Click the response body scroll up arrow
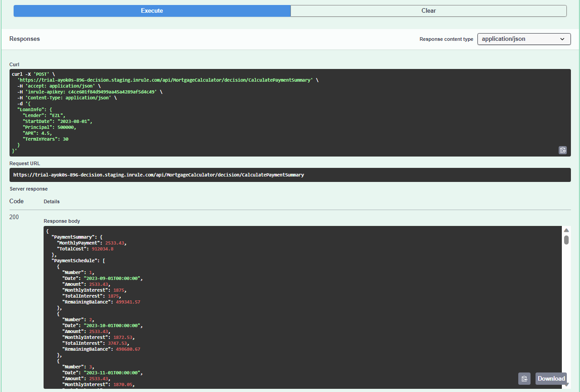The image size is (580, 392). (566, 230)
